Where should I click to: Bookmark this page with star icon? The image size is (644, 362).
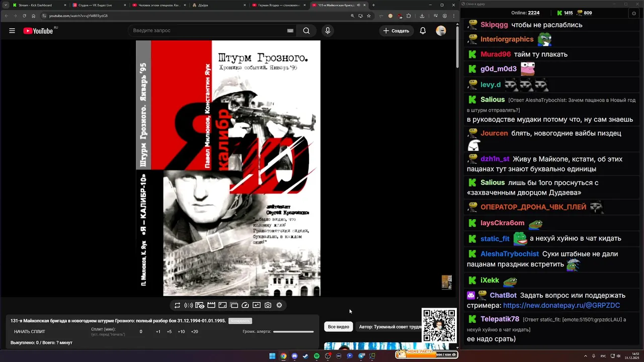click(369, 16)
